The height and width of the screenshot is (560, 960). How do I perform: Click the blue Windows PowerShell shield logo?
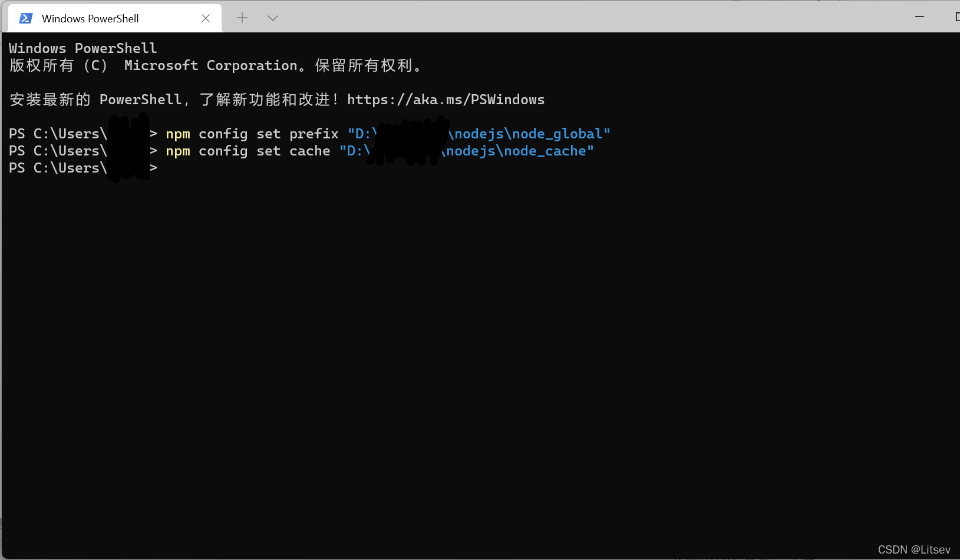coord(25,18)
